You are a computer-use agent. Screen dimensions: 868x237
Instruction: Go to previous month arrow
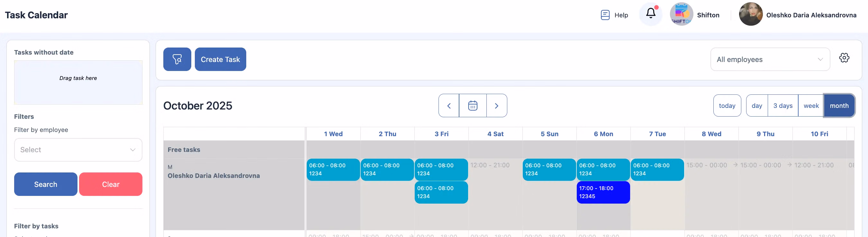448,106
